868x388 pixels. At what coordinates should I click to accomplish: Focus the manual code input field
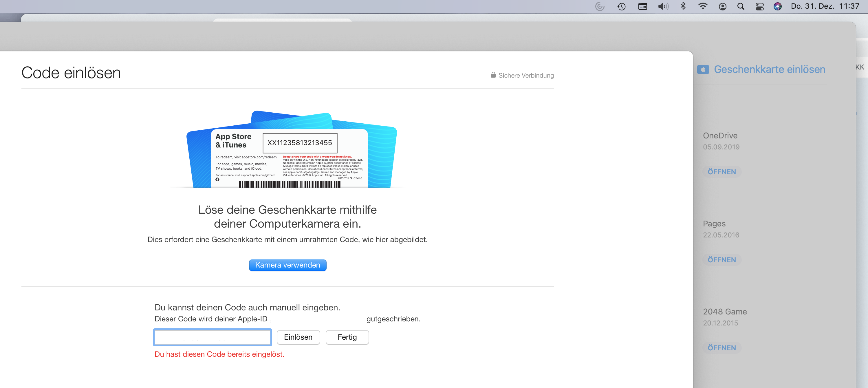(212, 337)
